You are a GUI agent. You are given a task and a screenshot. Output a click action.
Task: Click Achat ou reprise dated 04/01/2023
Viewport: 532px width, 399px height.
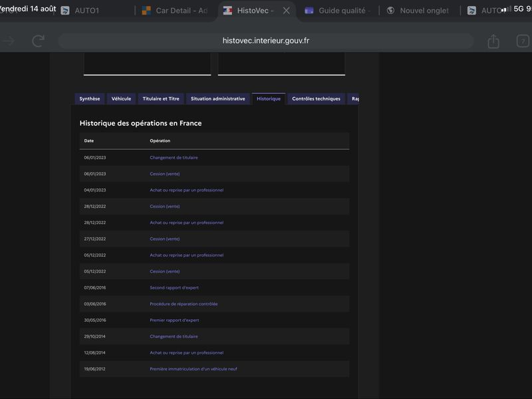coord(187,190)
